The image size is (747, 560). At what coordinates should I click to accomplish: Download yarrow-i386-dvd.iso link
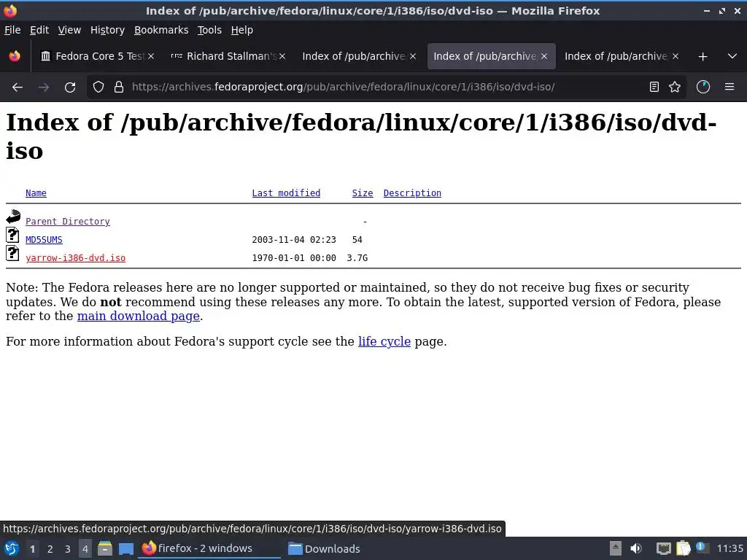pos(75,257)
